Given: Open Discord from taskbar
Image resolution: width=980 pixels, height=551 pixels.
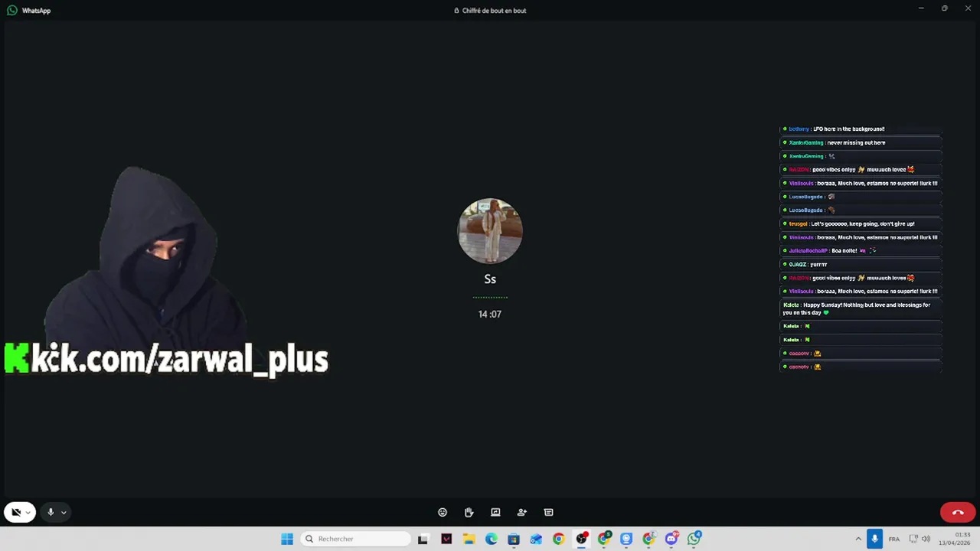Looking at the screenshot, I should coord(671,539).
